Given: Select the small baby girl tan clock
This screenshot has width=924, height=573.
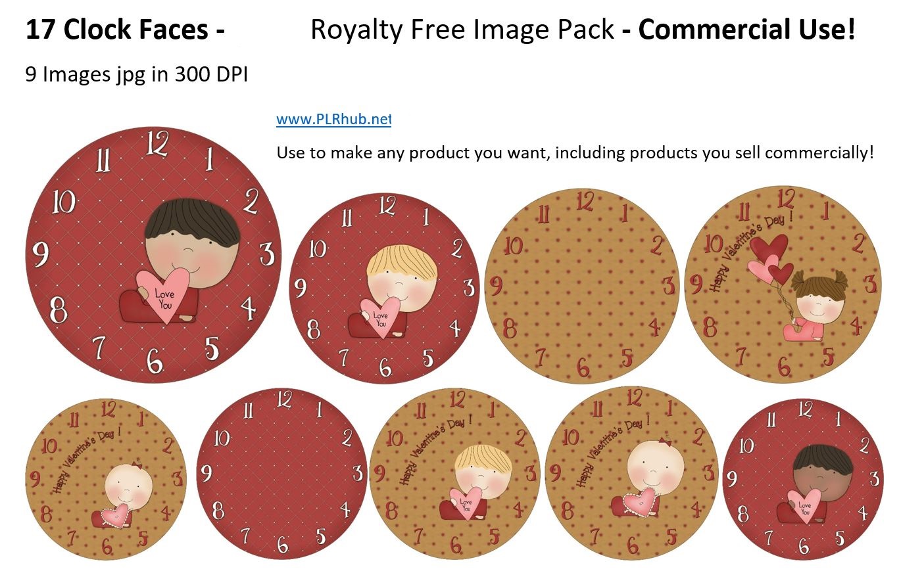Looking at the screenshot, I should 106,478.
